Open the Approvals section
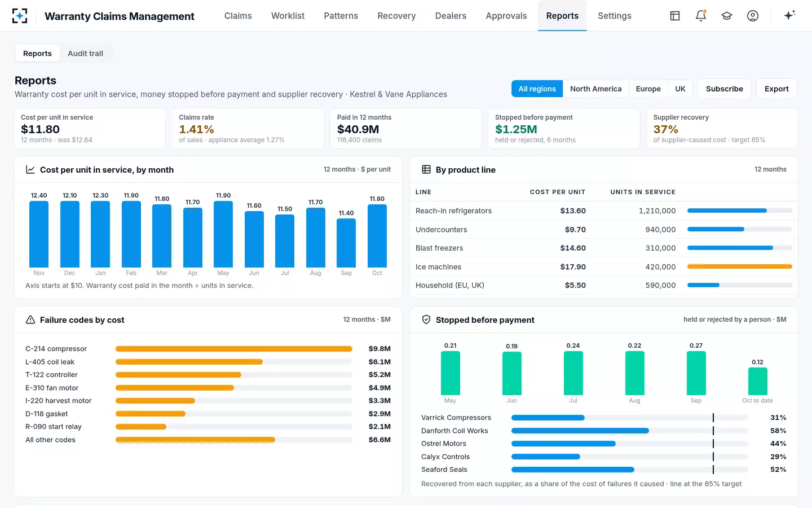Image resolution: width=812 pixels, height=508 pixels. pyautogui.click(x=506, y=16)
